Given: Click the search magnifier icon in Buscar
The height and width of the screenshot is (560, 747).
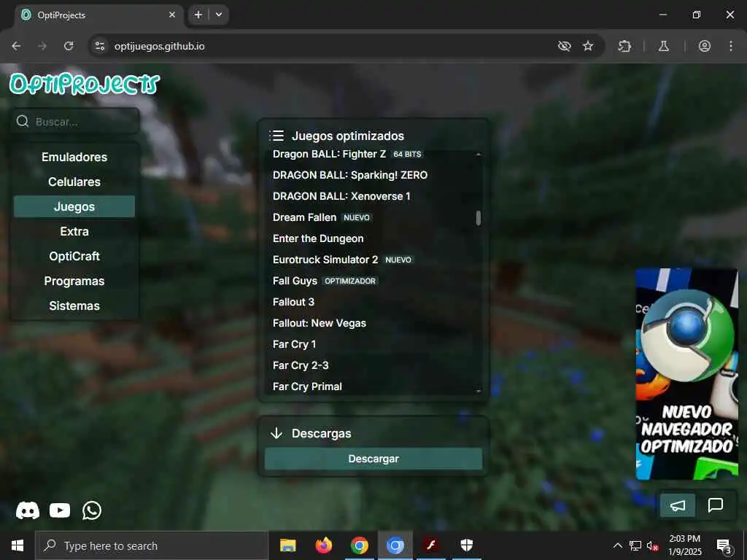Looking at the screenshot, I should 23,122.
